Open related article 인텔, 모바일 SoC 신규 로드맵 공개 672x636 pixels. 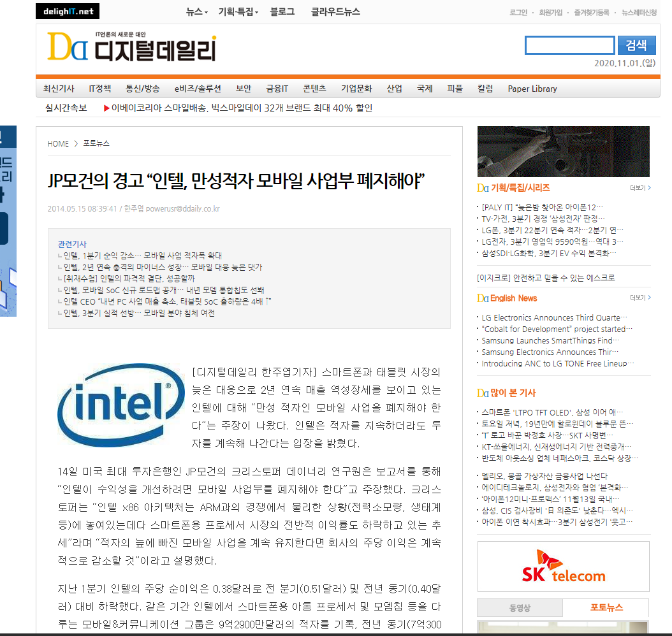click(x=164, y=290)
